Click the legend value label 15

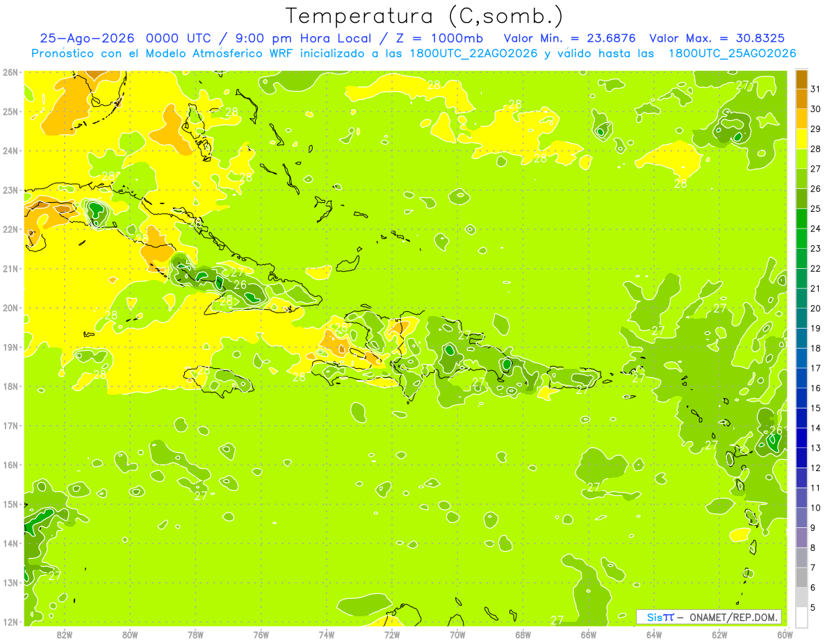tap(815, 408)
